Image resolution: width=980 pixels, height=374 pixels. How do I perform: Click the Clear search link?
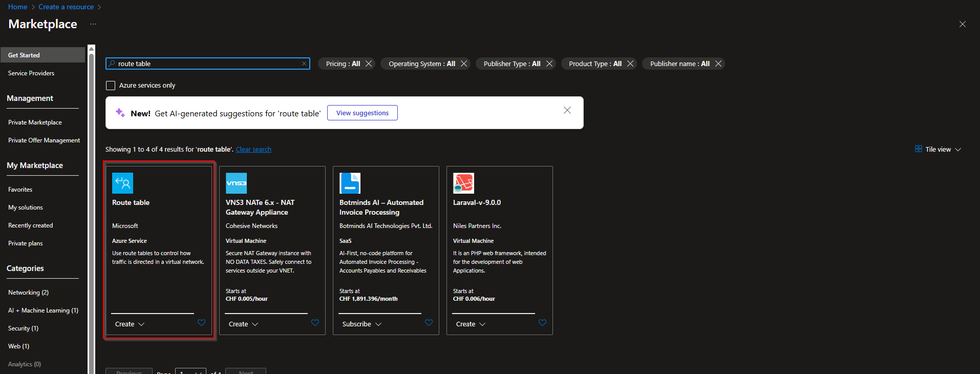click(x=253, y=150)
